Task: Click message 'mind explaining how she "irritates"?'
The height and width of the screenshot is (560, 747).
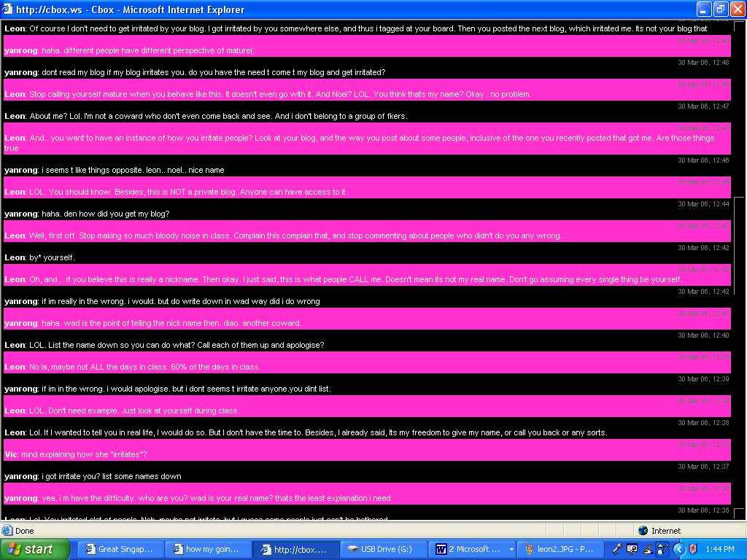Action: (x=84, y=454)
